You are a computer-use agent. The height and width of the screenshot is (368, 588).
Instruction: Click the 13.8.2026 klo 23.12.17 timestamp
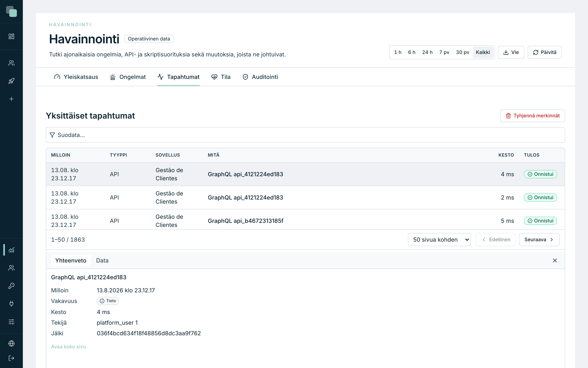click(126, 290)
